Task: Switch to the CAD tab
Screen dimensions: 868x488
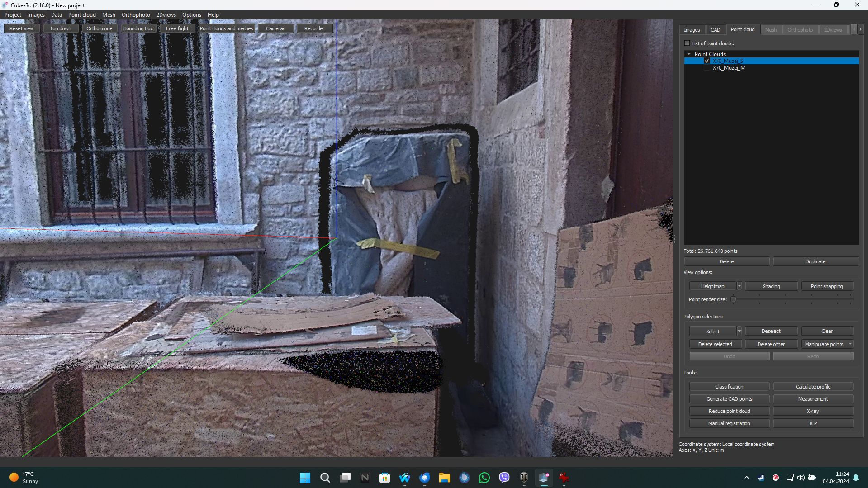Action: tap(715, 30)
